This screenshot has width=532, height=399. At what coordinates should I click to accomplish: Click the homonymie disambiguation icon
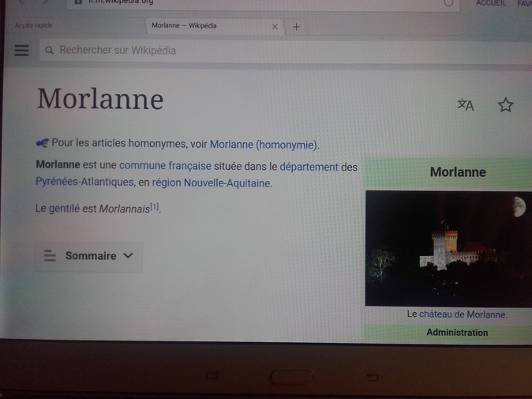43,143
